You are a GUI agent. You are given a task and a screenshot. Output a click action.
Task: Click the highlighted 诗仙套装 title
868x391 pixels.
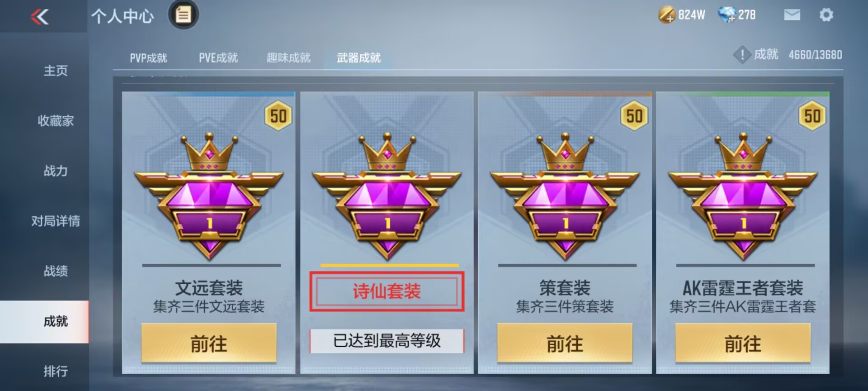pos(387,291)
